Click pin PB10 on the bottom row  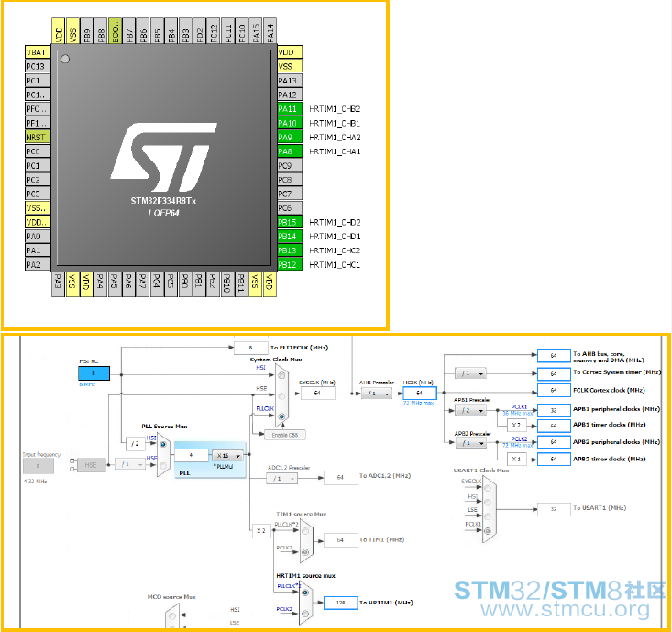227,284
